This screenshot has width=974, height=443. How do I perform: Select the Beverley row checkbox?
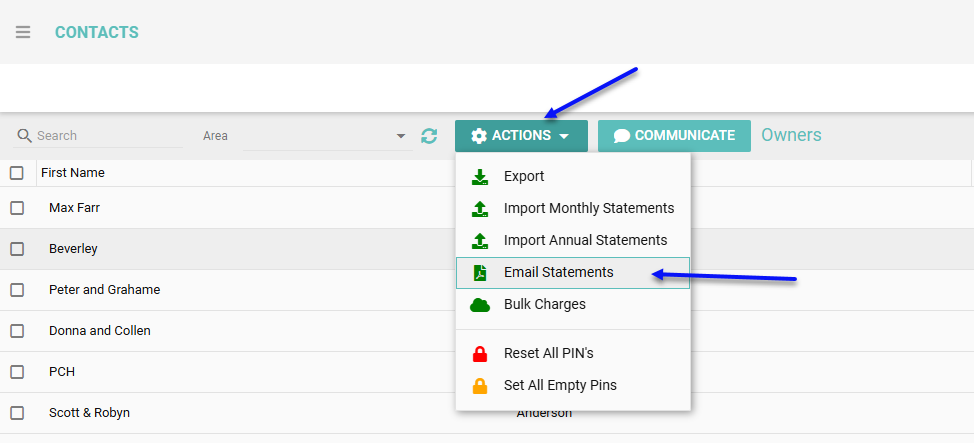pyautogui.click(x=17, y=249)
